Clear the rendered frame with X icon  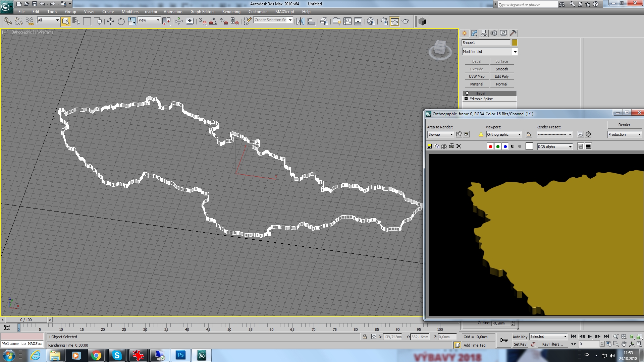click(459, 146)
